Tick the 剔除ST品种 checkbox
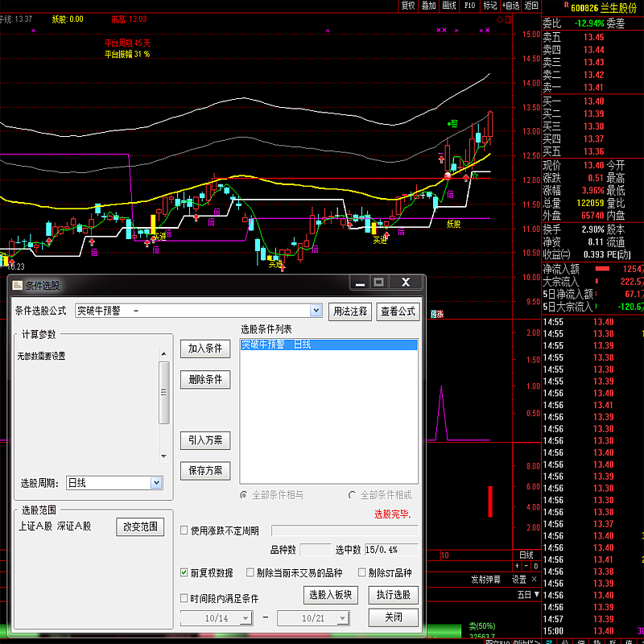Screen dimensions: 644x644 362,573
